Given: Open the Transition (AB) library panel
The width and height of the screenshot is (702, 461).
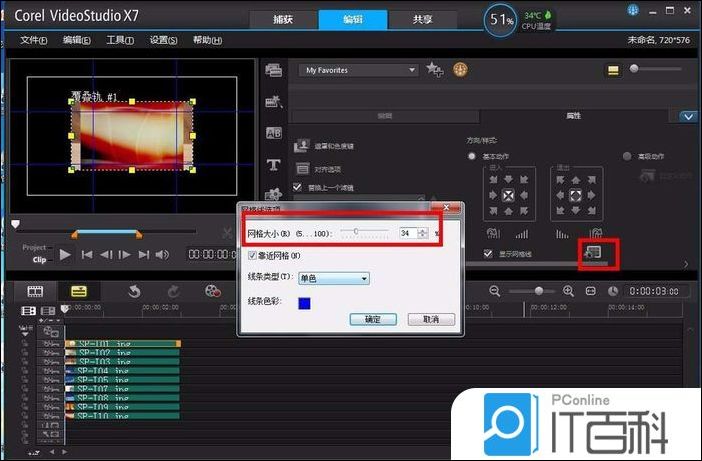Looking at the screenshot, I should 272,133.
